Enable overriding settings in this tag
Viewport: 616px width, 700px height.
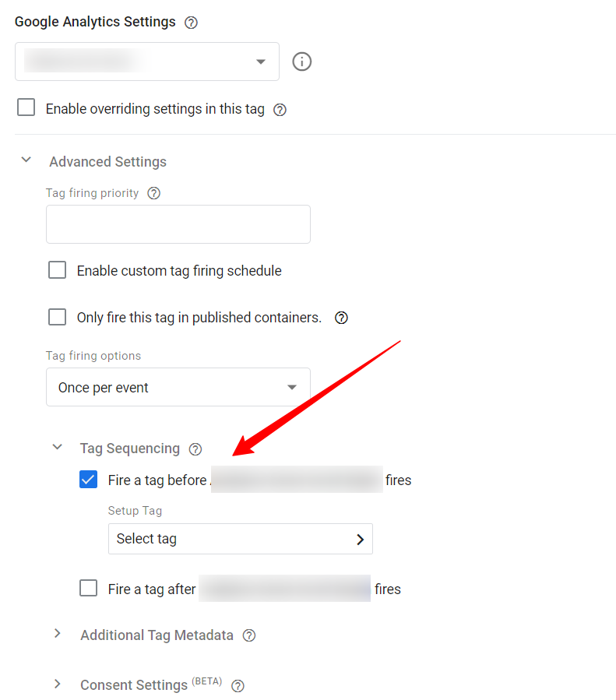26,107
